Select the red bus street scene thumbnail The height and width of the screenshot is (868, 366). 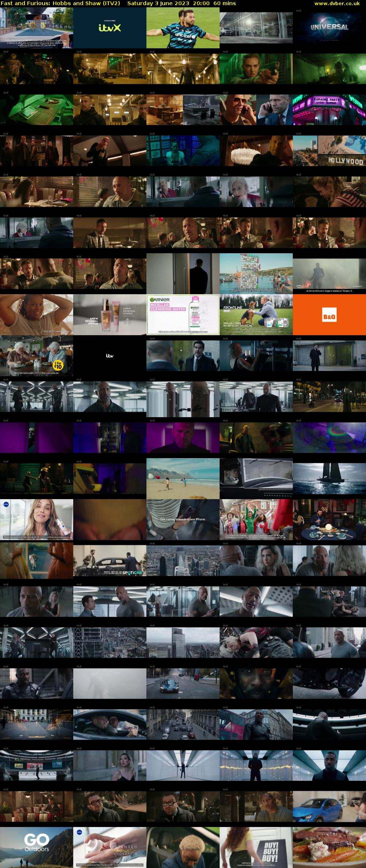click(256, 725)
